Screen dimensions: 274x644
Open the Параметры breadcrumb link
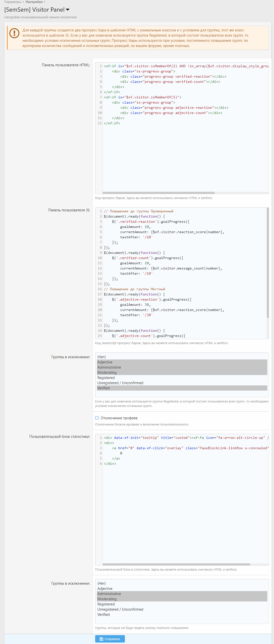click(x=13, y=2)
